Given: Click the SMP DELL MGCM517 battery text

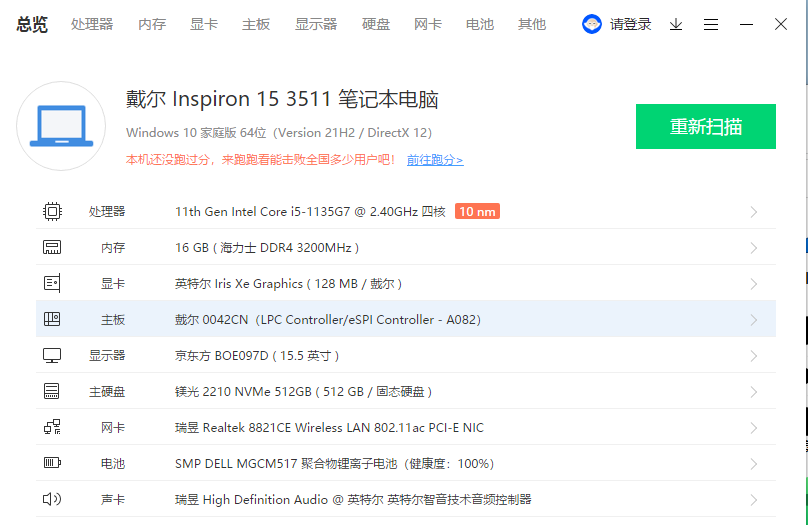Looking at the screenshot, I should (334, 464).
